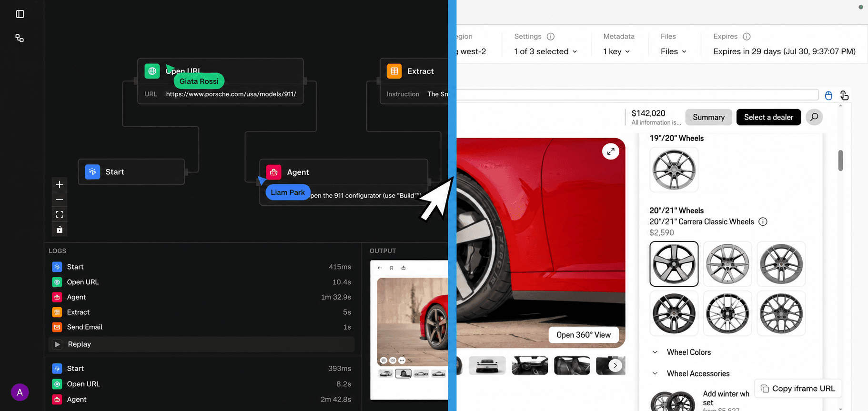This screenshot has height=411, width=868.
Task: Select second wheel in second 20"/21" row
Action: click(727, 313)
